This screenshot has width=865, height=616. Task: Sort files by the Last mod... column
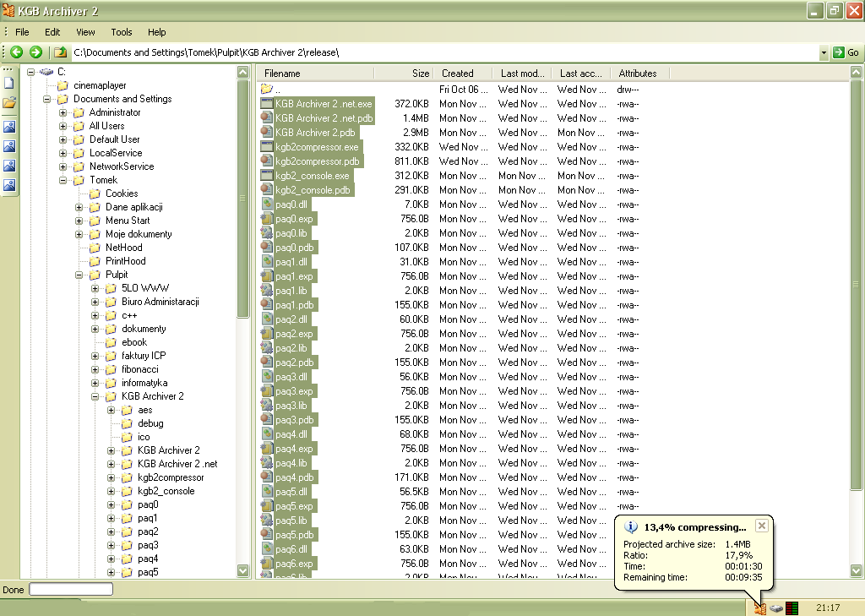522,74
